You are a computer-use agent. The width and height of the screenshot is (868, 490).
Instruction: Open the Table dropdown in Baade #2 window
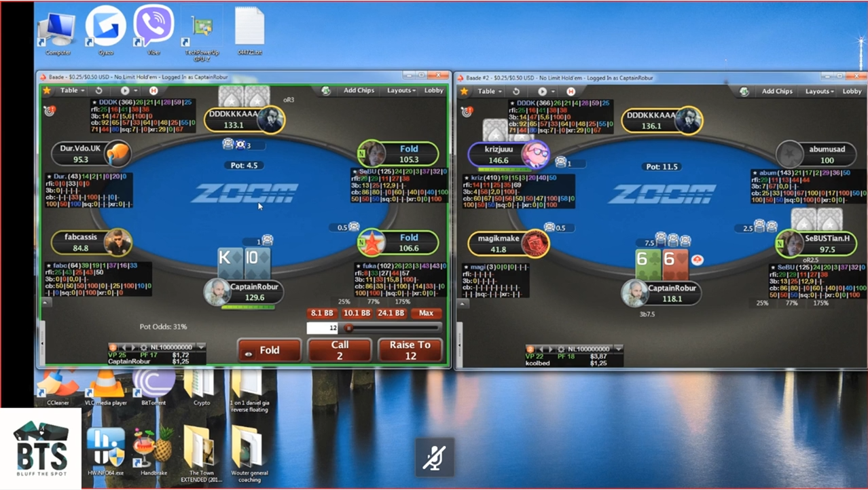click(x=490, y=91)
